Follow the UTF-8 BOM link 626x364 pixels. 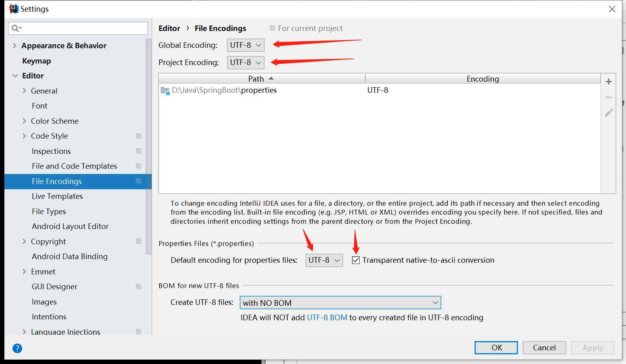tap(327, 317)
